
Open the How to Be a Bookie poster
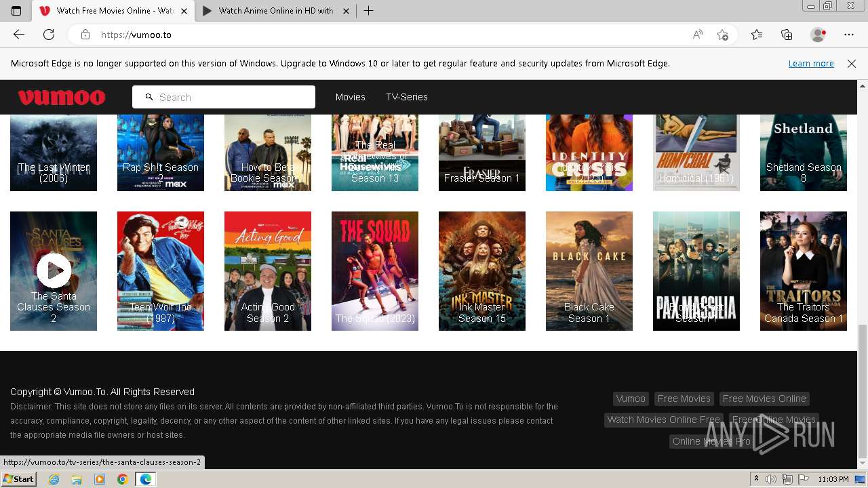pos(268,152)
